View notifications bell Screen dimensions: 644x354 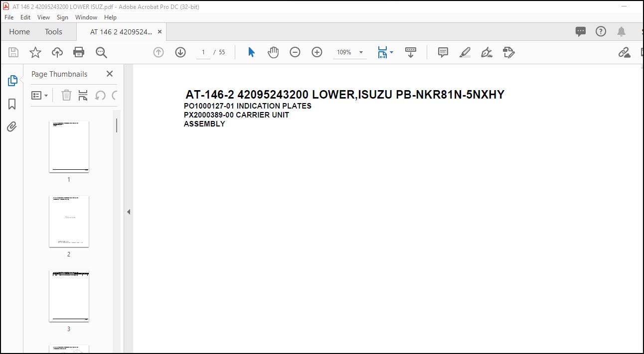[621, 32]
